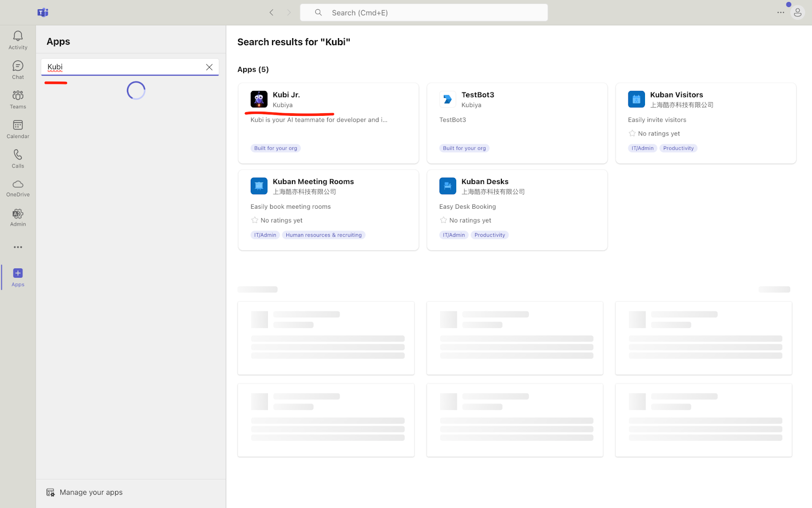Click IT/Admin tag on Kuban Meeting Rooms
This screenshot has width=812, height=508.
(265, 235)
